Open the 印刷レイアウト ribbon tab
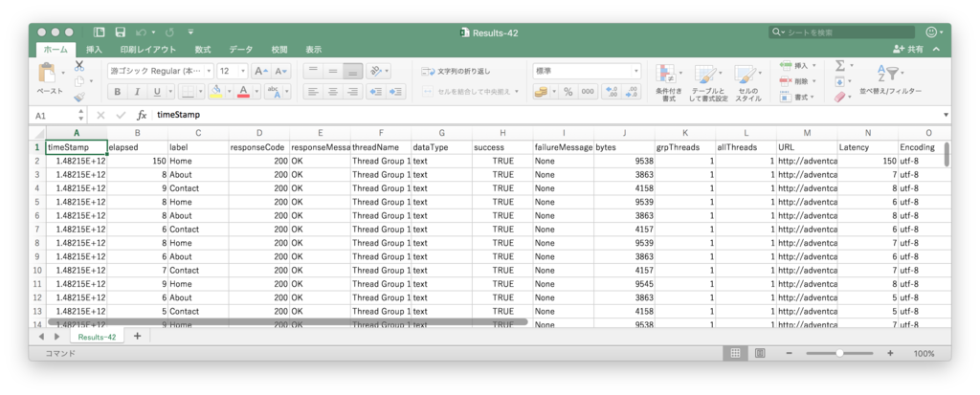The image size is (980, 395). pyautogui.click(x=148, y=50)
